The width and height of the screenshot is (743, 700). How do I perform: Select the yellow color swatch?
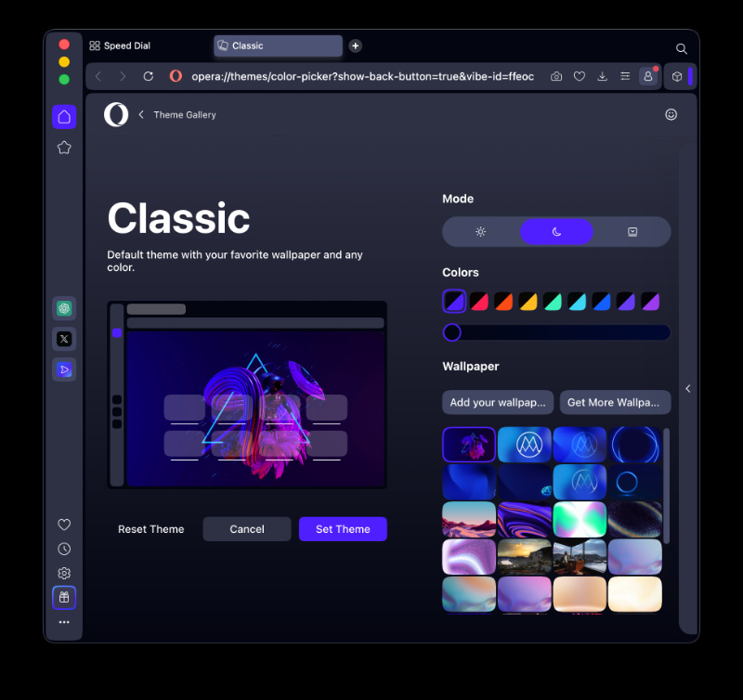pos(528,301)
